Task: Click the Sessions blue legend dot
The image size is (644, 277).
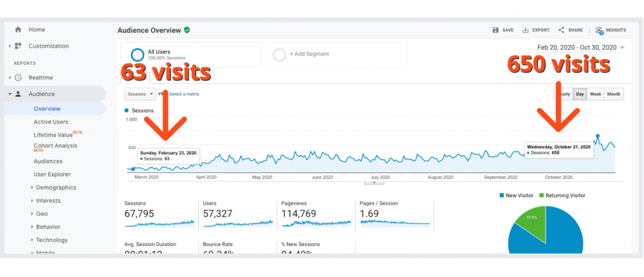Action: (x=126, y=111)
